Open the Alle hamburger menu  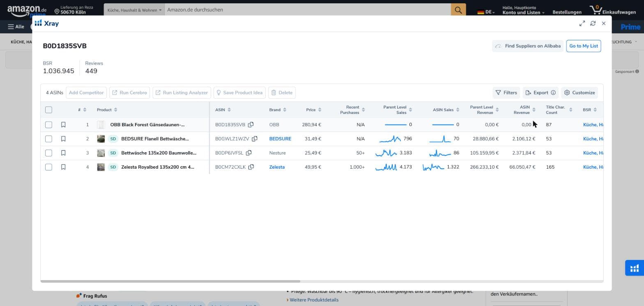(16, 27)
